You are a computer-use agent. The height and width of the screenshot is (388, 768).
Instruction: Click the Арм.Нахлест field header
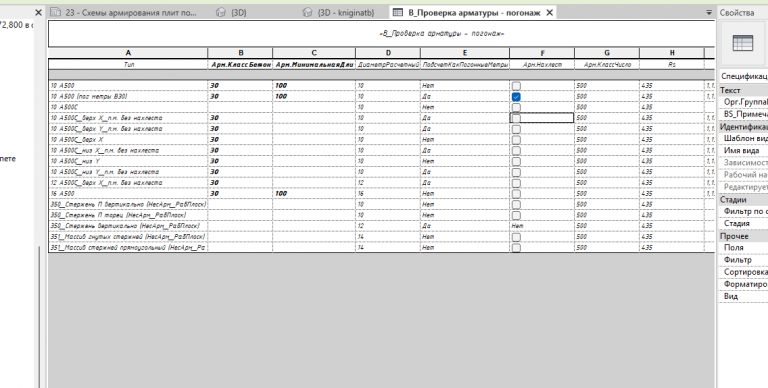pos(542,64)
